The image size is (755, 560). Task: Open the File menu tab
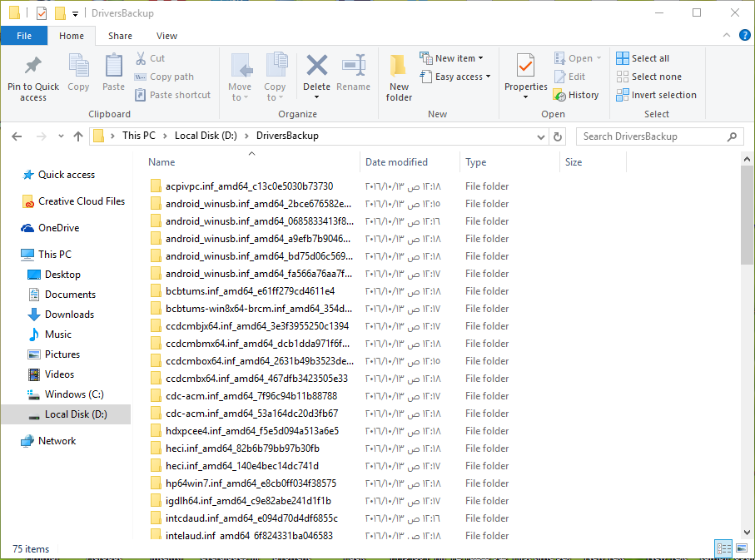point(24,36)
